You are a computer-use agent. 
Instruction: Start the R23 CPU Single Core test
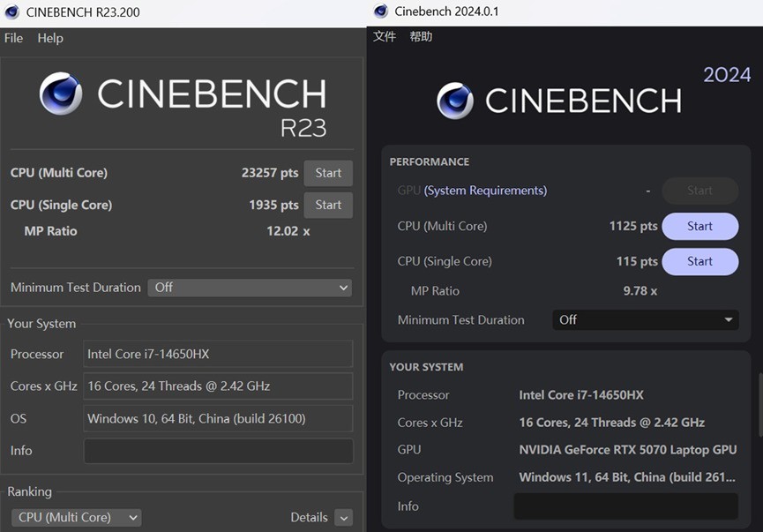(328, 205)
